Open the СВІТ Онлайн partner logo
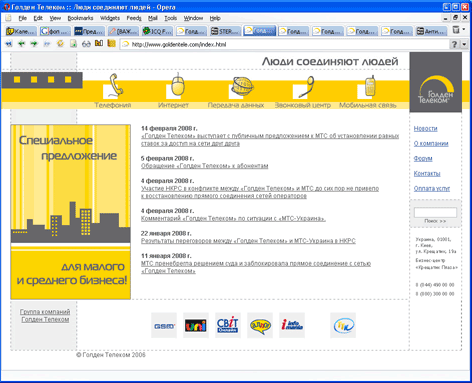This screenshot has width=472, height=383. 228,325
